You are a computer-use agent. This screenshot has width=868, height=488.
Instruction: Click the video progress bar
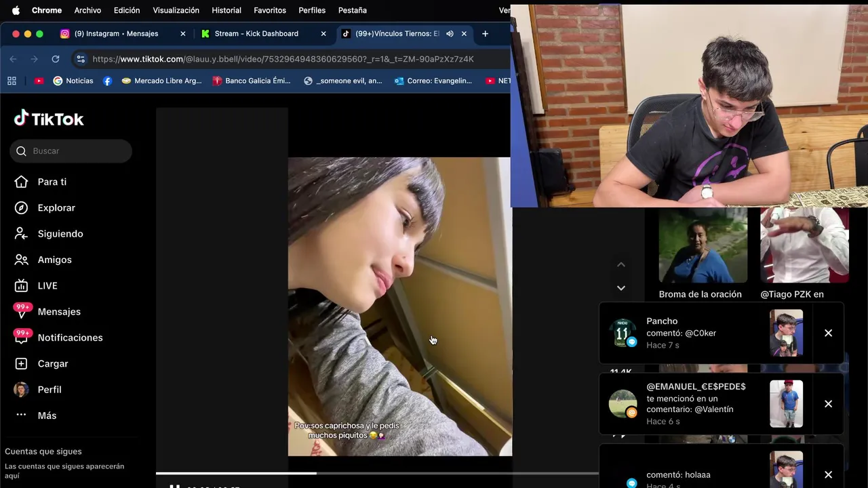pos(376,473)
